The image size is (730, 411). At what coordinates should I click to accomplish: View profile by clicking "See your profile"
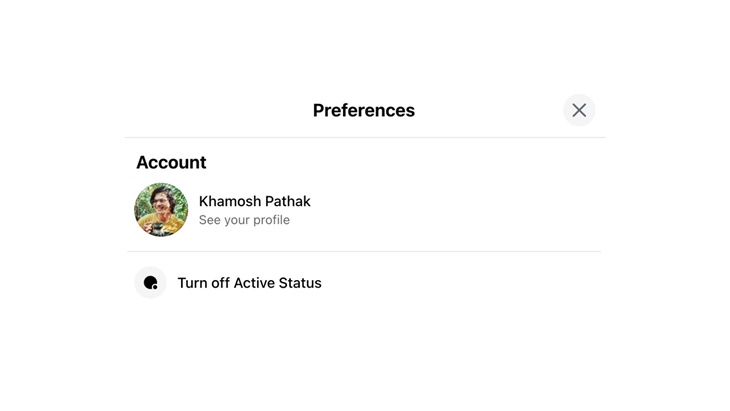point(244,220)
